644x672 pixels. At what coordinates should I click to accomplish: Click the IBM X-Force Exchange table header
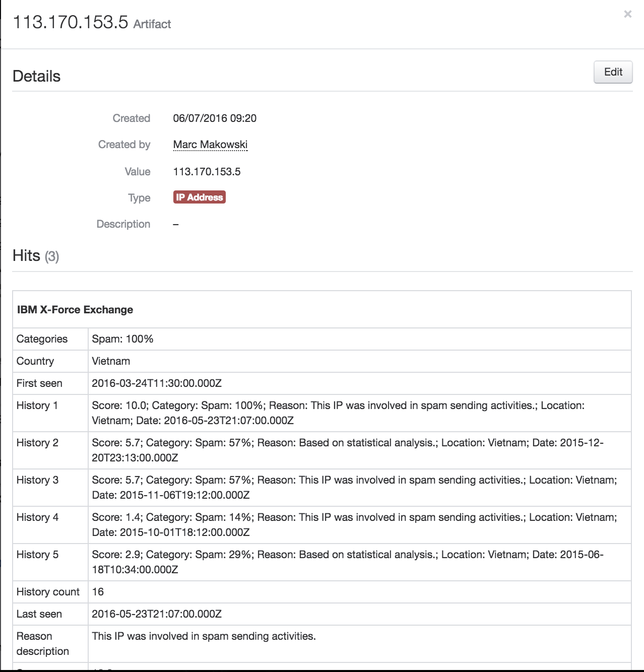[x=75, y=310]
